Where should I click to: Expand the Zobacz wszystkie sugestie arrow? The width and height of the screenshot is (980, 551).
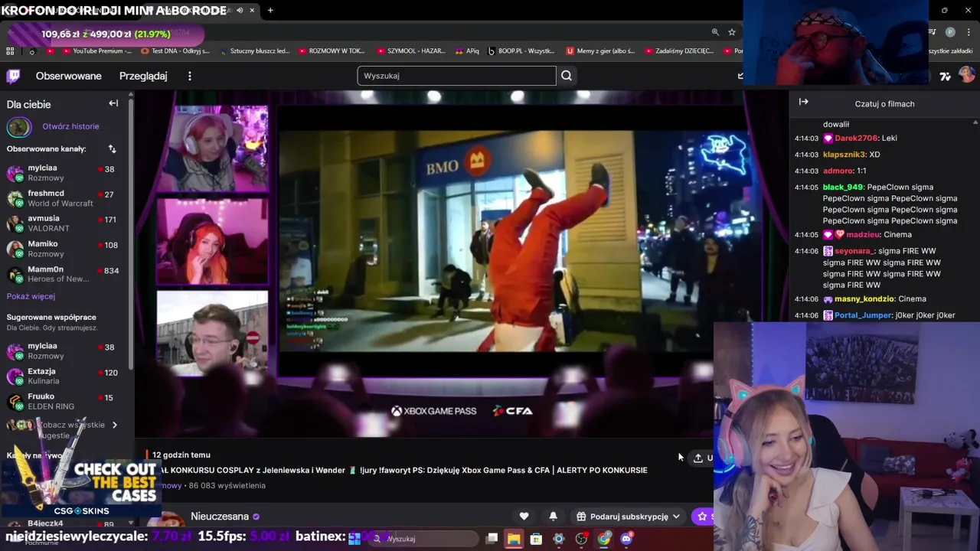[115, 425]
